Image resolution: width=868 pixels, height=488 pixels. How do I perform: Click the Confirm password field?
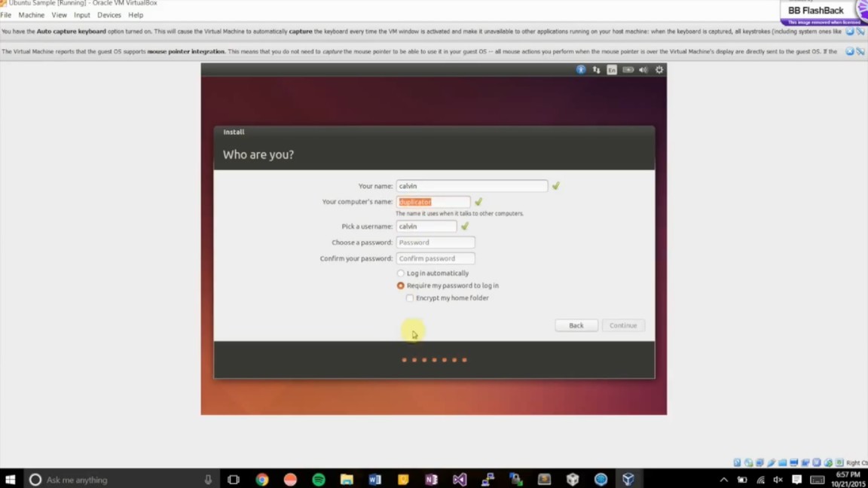coord(436,258)
